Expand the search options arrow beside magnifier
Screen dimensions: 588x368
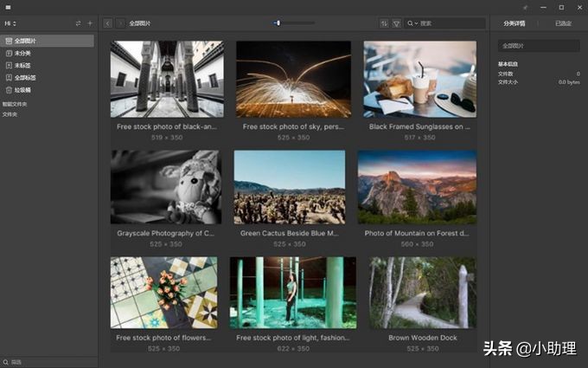pyautogui.click(x=417, y=23)
